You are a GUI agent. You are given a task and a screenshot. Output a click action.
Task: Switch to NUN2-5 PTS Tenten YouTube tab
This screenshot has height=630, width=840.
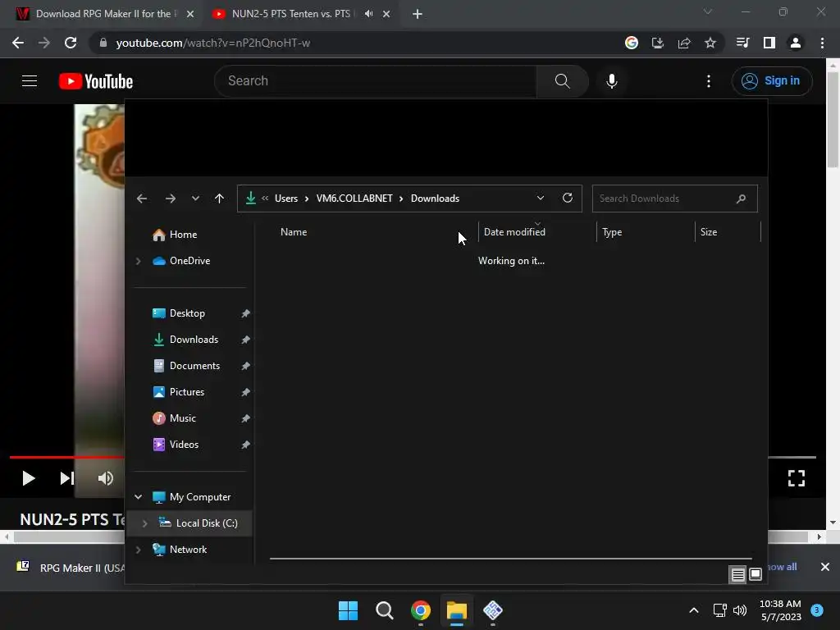click(x=291, y=14)
